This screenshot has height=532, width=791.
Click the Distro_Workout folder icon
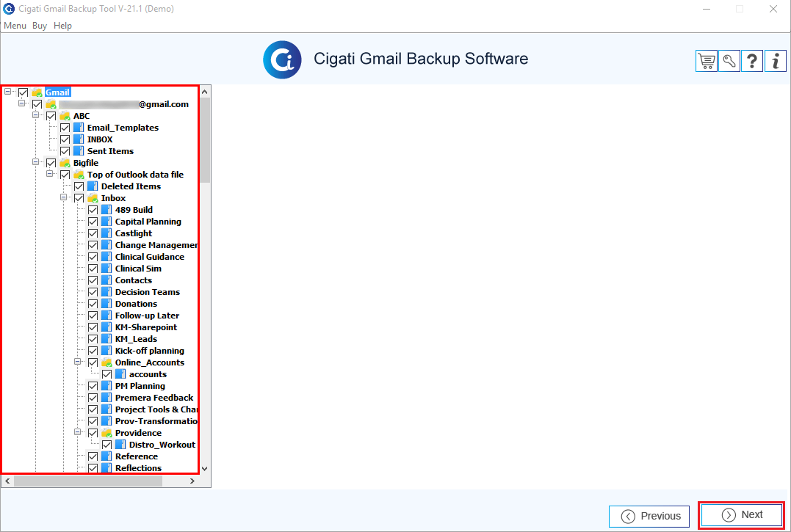(120, 445)
